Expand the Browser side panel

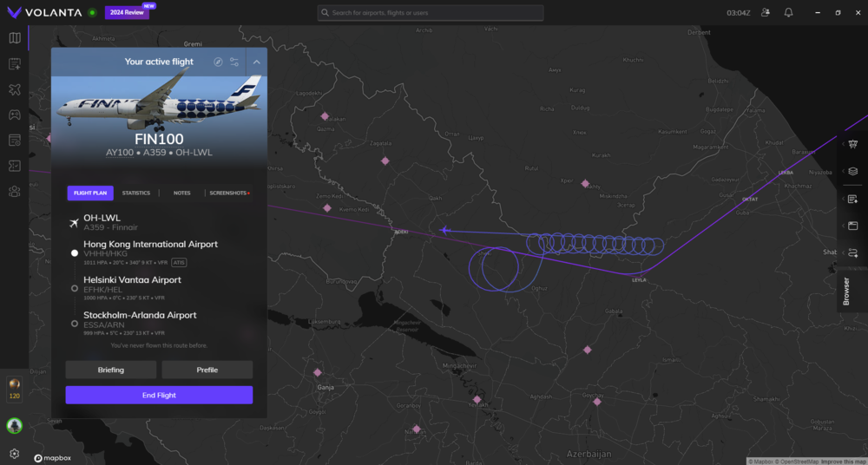pos(846,291)
